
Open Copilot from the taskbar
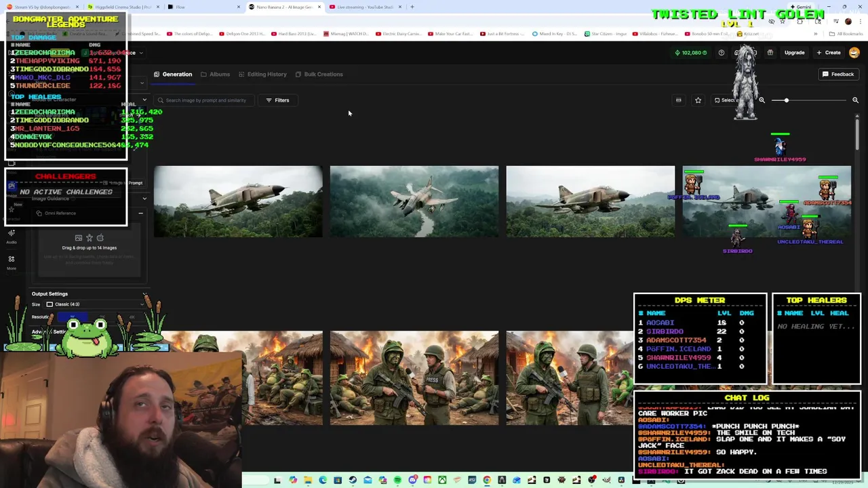(x=293, y=481)
